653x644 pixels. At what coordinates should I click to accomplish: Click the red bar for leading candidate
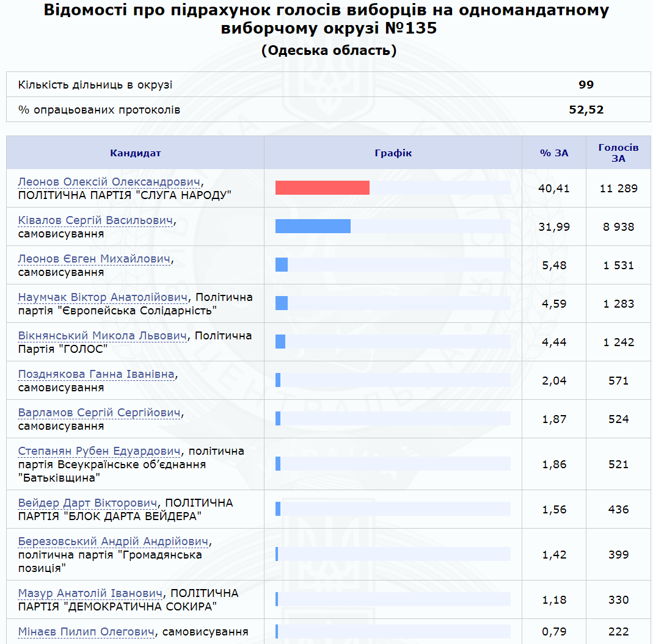[322, 188]
